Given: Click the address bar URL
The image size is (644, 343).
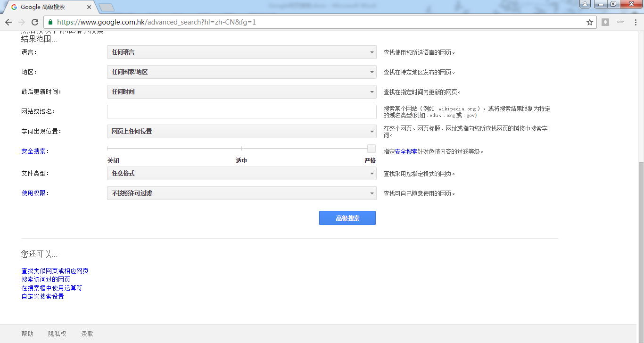Looking at the screenshot, I should coord(157,22).
